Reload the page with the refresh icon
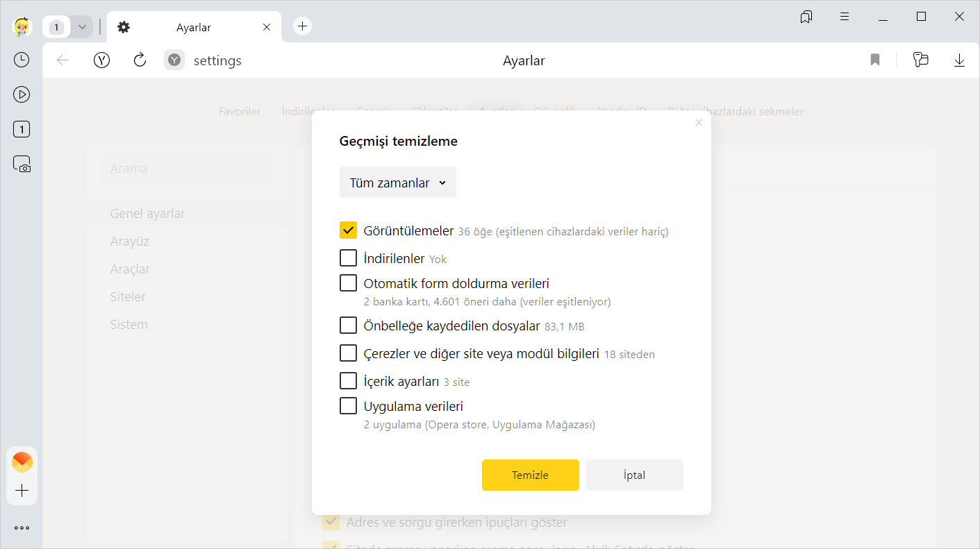Viewport: 980px width, 549px height. click(x=140, y=60)
